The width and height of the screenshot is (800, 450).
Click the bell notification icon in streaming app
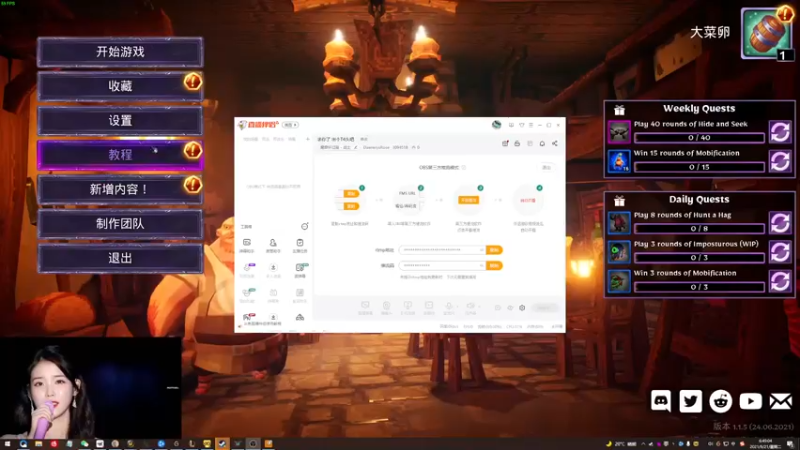pos(542,144)
